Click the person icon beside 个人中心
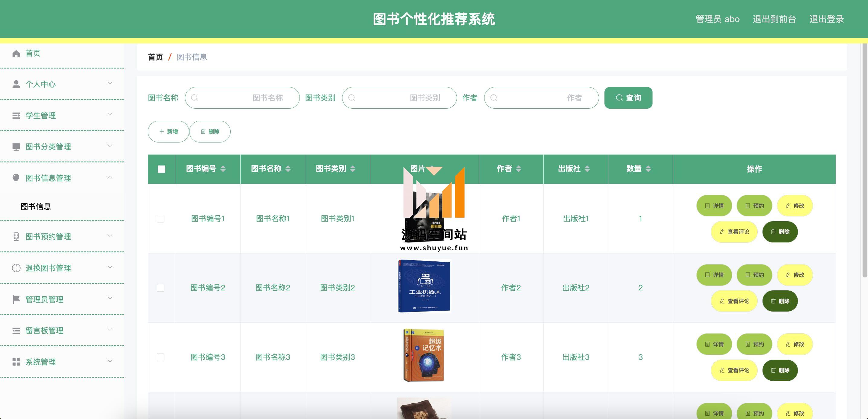 coord(16,84)
